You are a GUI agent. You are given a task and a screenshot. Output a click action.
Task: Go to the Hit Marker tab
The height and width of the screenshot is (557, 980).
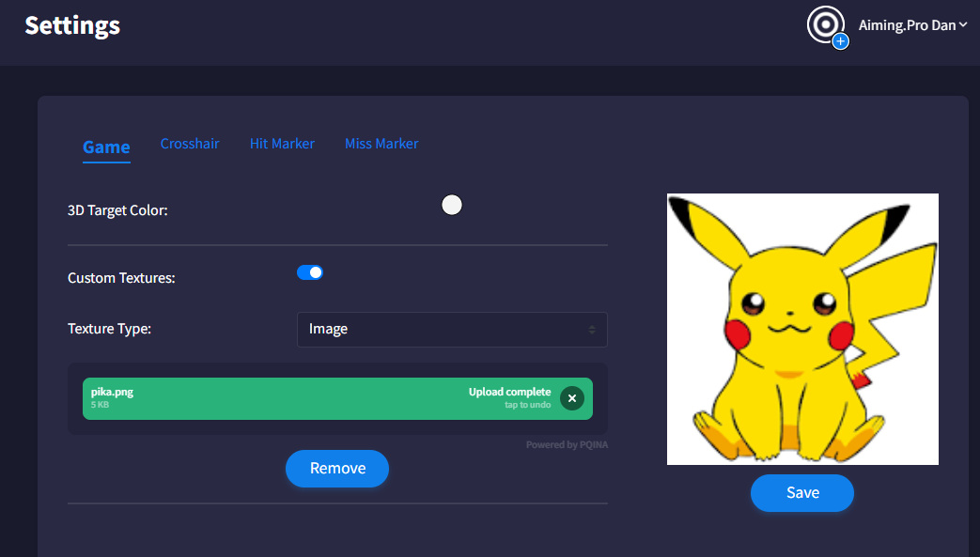tap(282, 144)
